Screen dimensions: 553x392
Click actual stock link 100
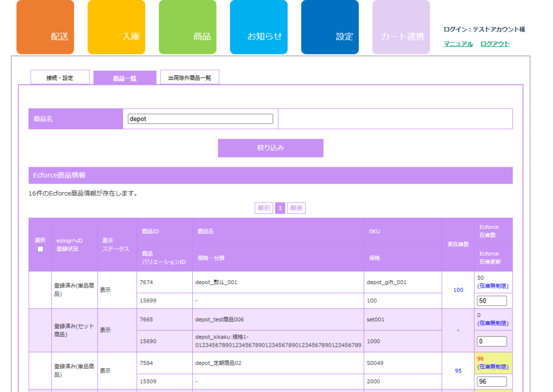458,290
